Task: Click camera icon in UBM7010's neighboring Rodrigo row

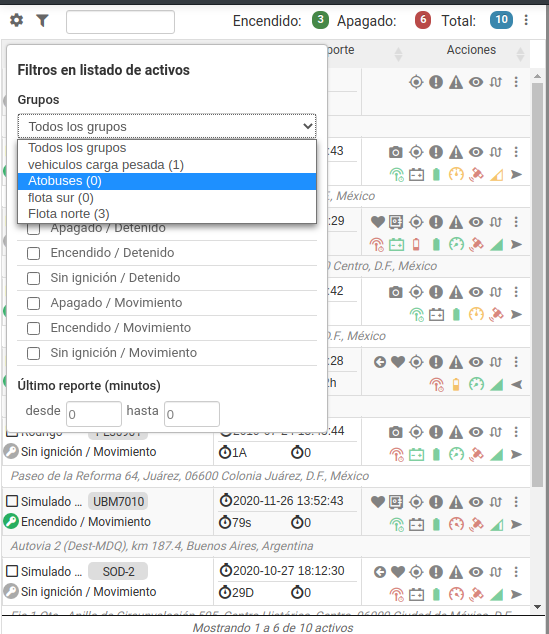Action: click(395, 432)
